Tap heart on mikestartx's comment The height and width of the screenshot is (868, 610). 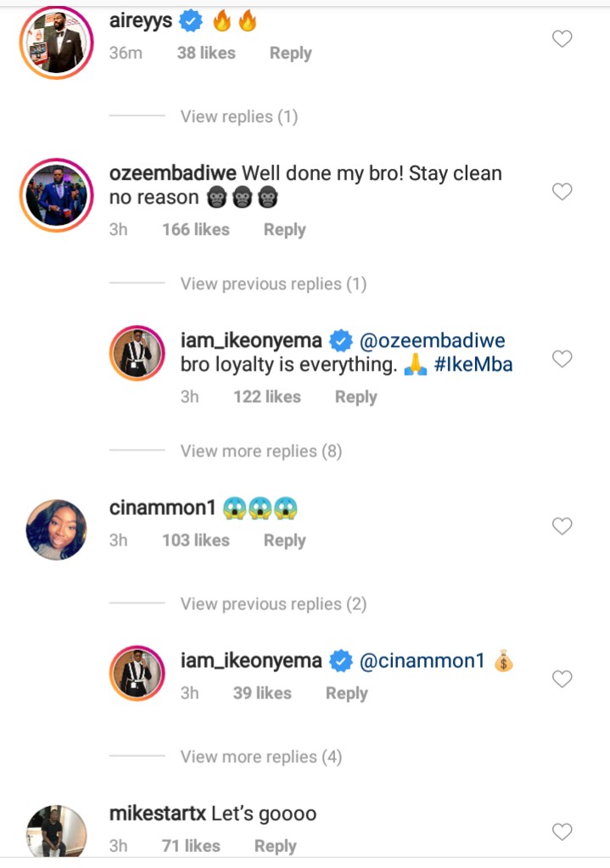point(562,832)
